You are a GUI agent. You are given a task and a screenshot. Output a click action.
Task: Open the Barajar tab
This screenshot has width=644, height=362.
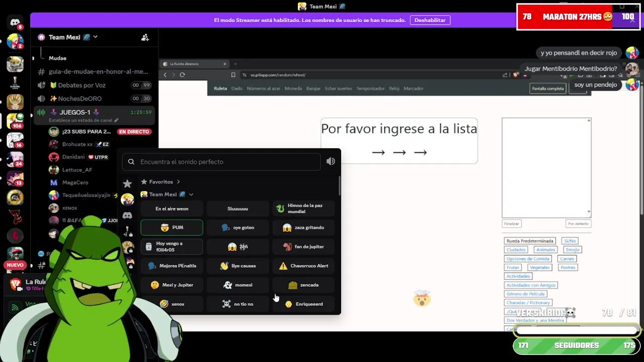[313, 88]
